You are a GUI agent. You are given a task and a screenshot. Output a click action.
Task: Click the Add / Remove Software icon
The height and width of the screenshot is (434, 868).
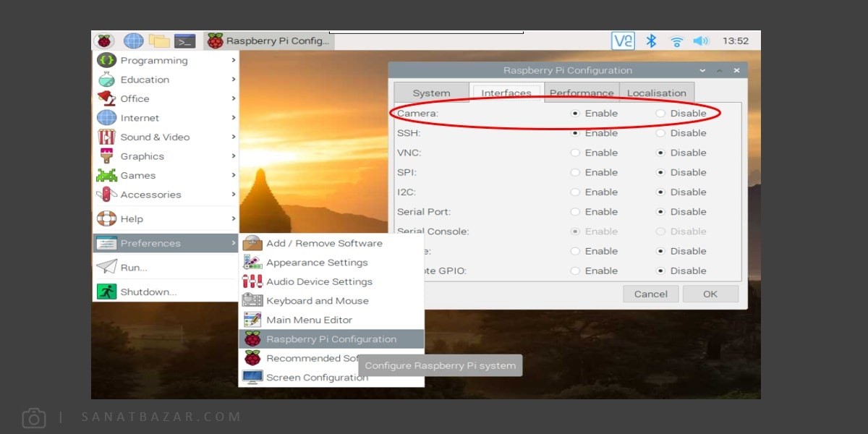[x=252, y=243]
